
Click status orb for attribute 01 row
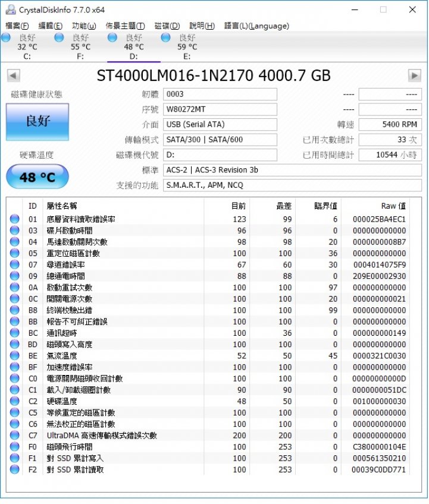[x=14, y=219]
